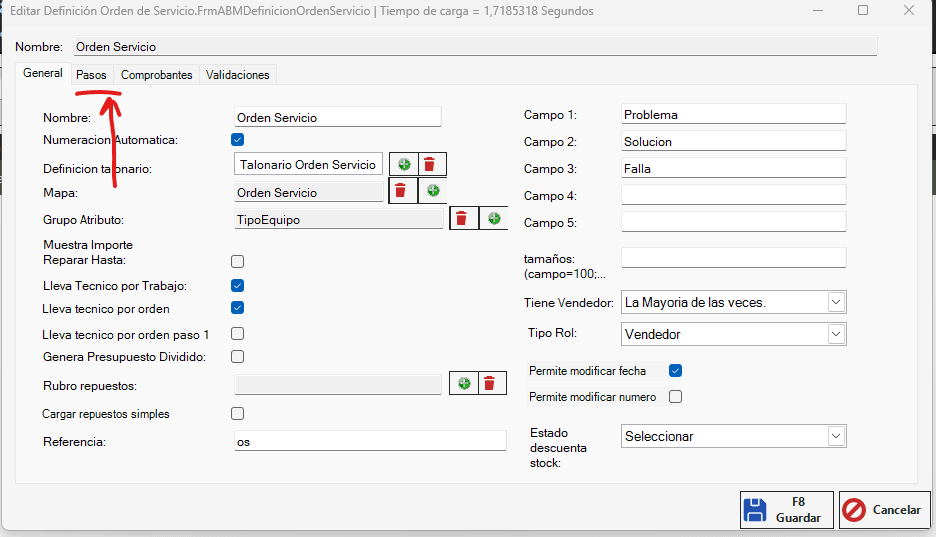
Task: Switch to the Pasos tab
Action: point(91,75)
